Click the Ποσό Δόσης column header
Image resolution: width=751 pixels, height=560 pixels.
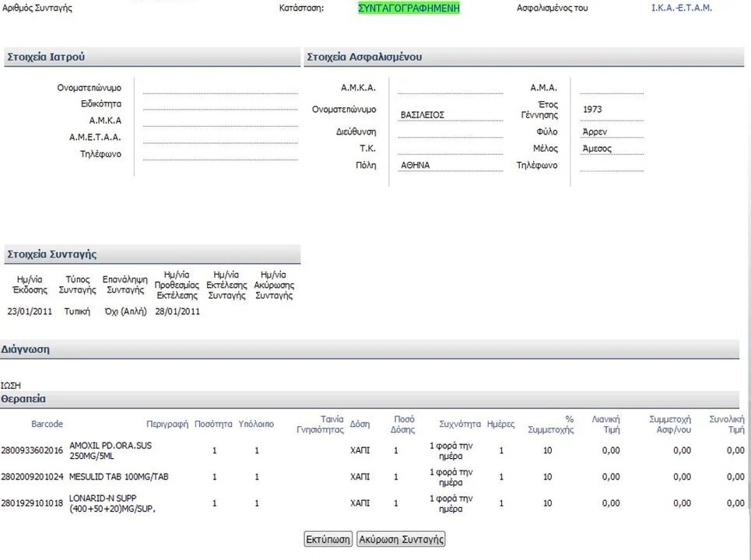403,424
